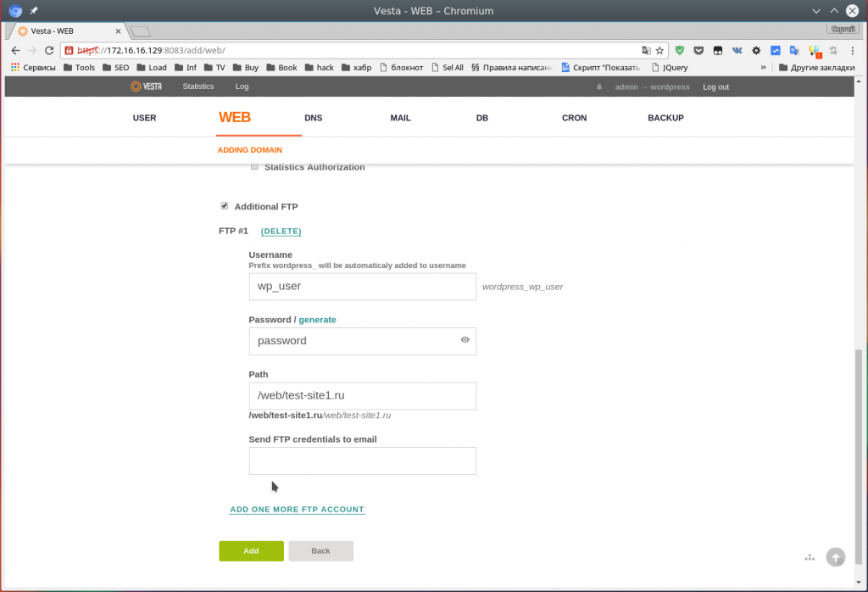Image resolution: width=868 pixels, height=592 pixels.
Task: Uncheck the Additional FTP checkbox
Action: (224, 205)
